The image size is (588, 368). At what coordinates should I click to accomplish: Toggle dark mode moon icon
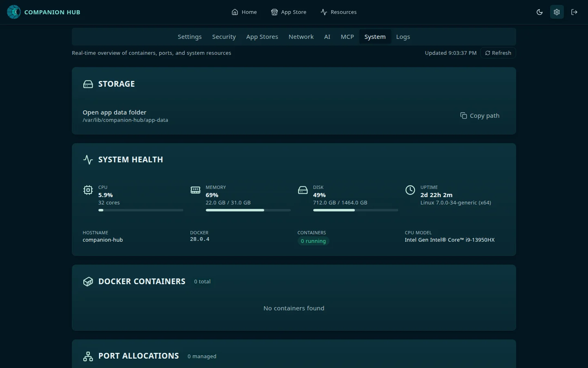[539, 12]
